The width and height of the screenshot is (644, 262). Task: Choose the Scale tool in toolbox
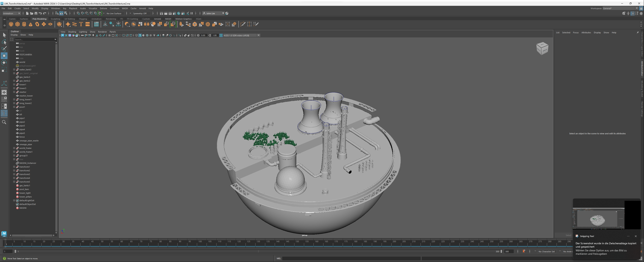tap(4, 70)
